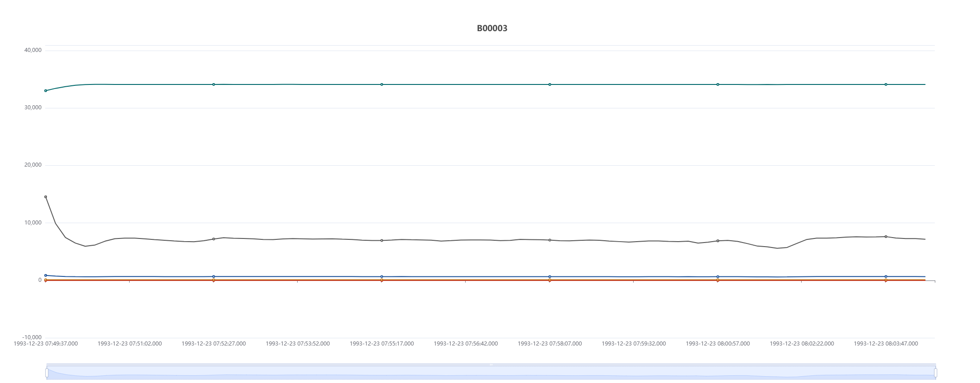Click the left handle of the zoom slider
Image resolution: width=980 pixels, height=383 pixels.
pos(47,373)
